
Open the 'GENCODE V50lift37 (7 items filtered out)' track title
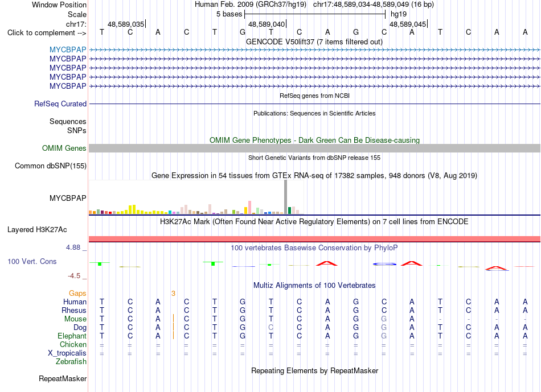pyautogui.click(x=314, y=42)
